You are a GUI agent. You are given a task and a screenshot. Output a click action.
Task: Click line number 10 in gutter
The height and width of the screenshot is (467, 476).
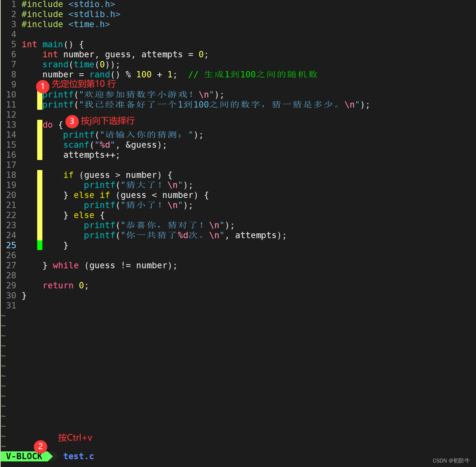click(x=11, y=95)
